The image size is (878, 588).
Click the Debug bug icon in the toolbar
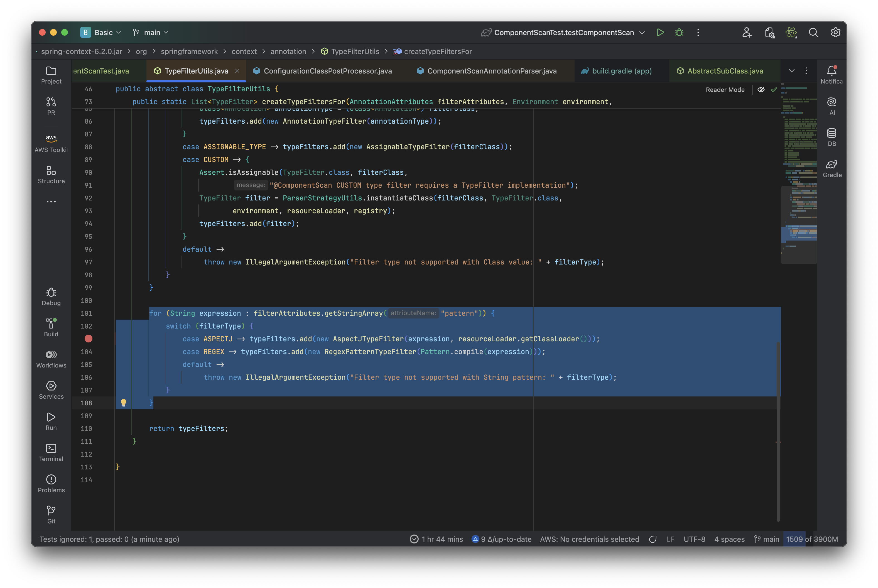tap(679, 33)
